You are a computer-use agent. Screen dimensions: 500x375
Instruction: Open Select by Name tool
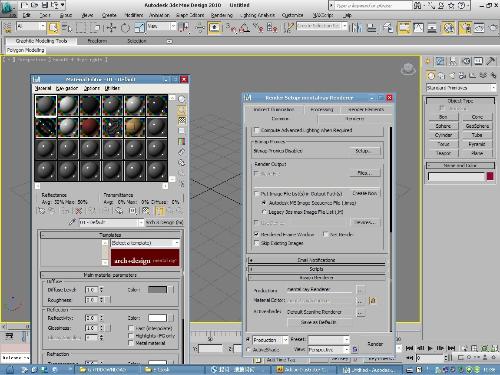[67, 28]
